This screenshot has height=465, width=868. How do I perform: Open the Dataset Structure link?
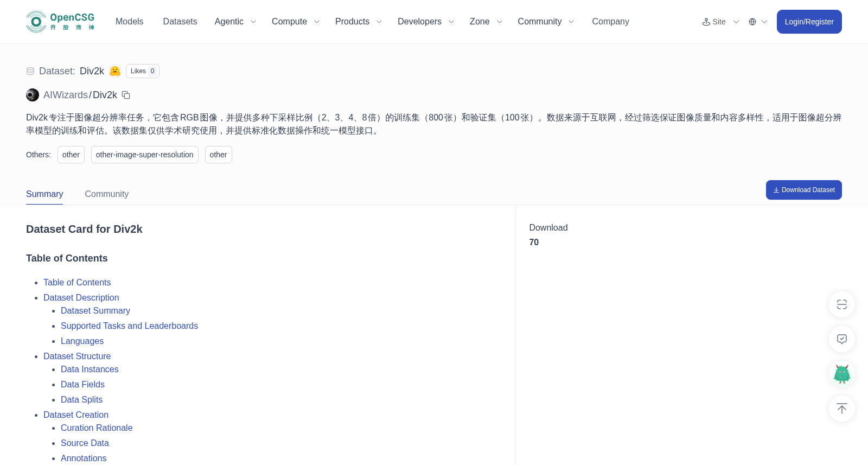point(77,356)
